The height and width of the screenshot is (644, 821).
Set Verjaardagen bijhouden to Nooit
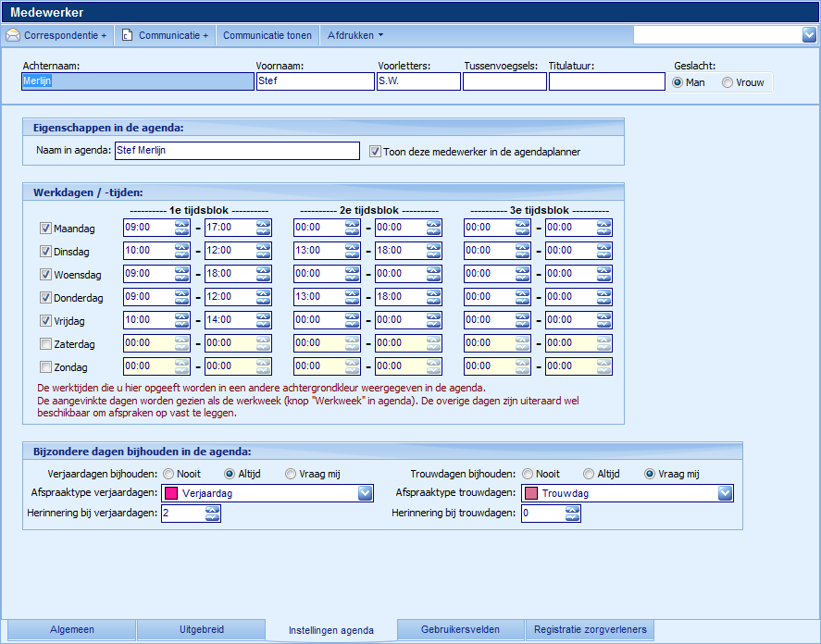(168, 474)
